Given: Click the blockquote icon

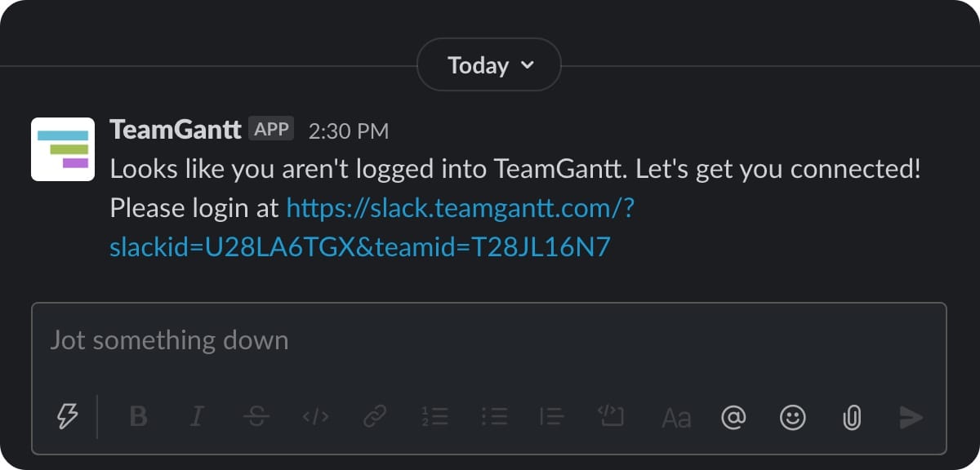Looking at the screenshot, I should coord(552,417).
